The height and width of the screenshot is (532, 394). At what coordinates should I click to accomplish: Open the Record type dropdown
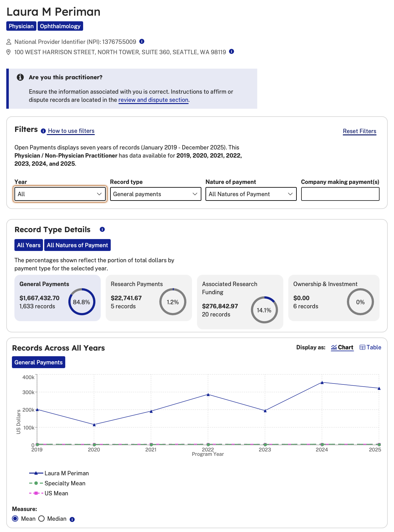(156, 194)
